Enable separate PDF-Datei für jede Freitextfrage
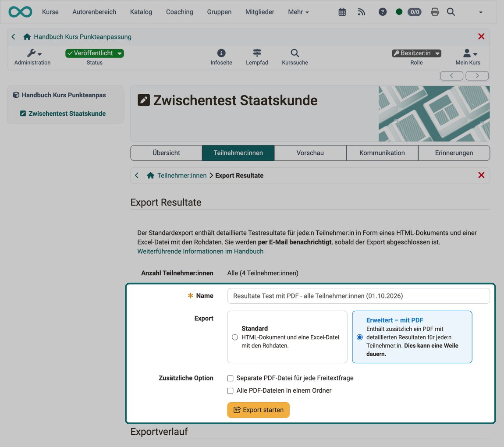 coord(230,378)
